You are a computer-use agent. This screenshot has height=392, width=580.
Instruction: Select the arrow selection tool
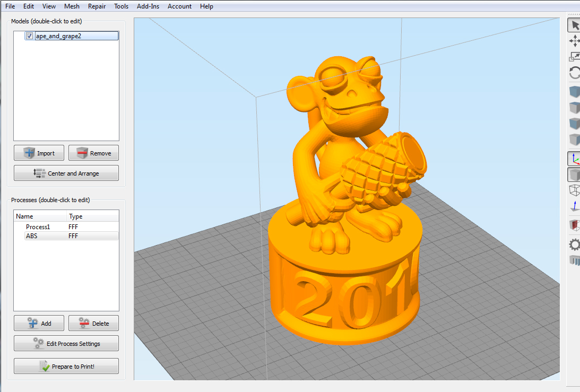575,25
